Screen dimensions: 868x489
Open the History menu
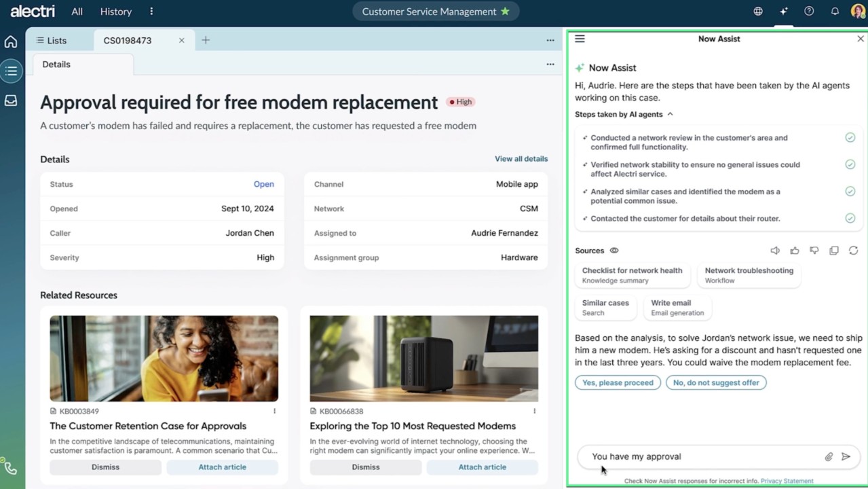pos(116,12)
